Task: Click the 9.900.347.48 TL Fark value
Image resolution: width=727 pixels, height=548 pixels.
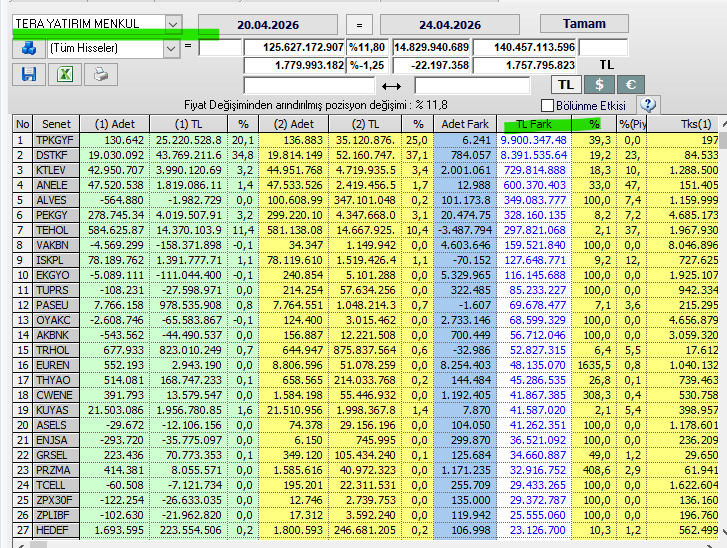Action: click(x=534, y=140)
